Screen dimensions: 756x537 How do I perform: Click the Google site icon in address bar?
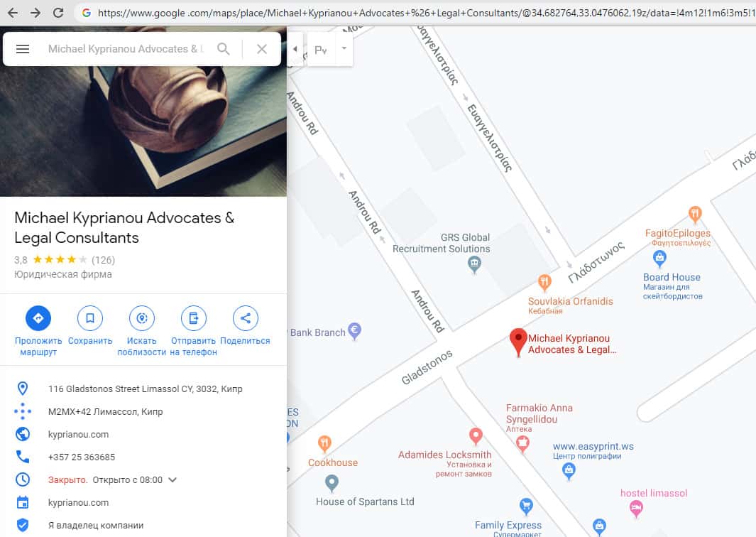pyautogui.click(x=87, y=13)
